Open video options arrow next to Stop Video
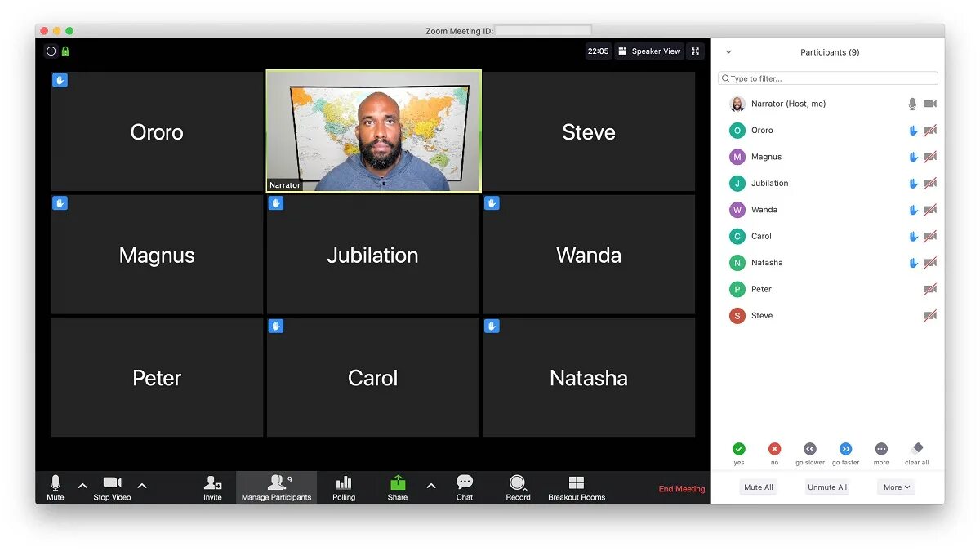Screen dimensions: 980x551 click(142, 486)
